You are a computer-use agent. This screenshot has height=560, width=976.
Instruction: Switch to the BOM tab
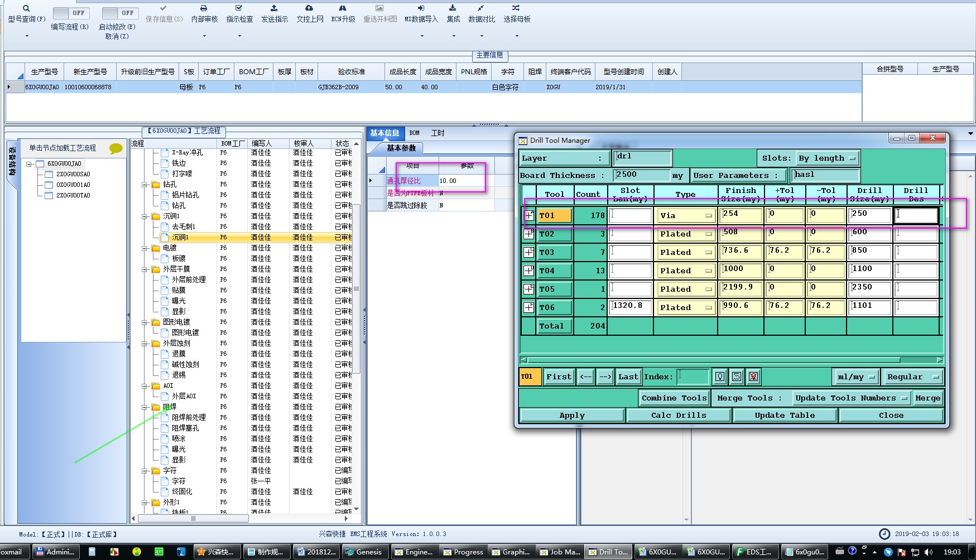click(x=414, y=133)
